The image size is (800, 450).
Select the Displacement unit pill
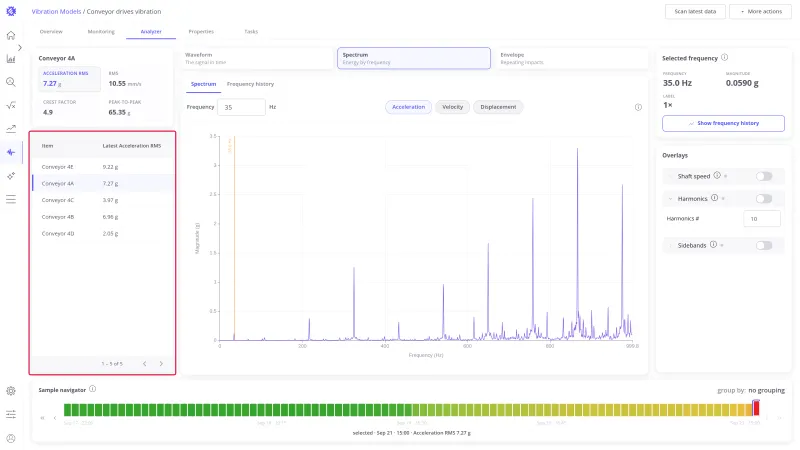(498, 107)
